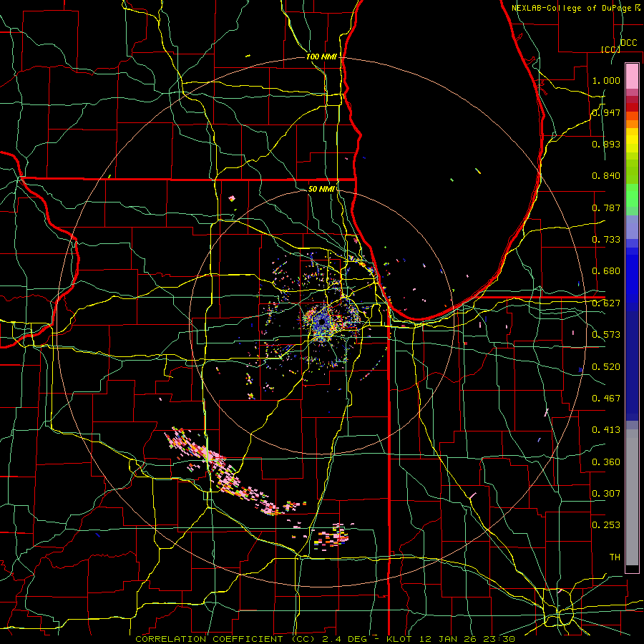Click the 0.520 scale value
Image resolution: width=644 pixels, height=644 pixels.
606,367
